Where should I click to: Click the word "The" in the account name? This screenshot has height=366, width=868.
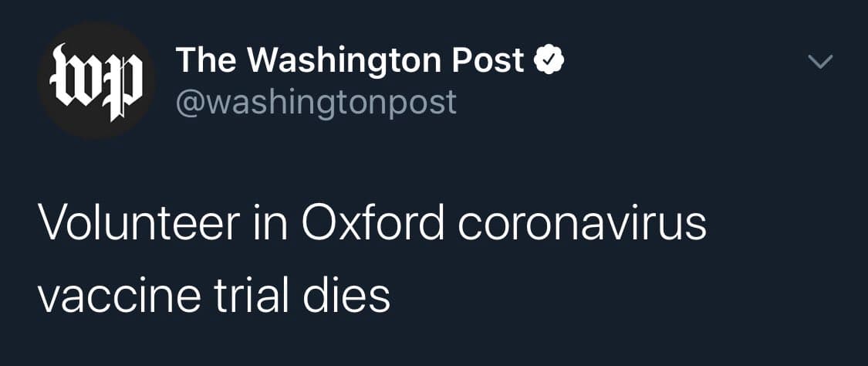201,60
